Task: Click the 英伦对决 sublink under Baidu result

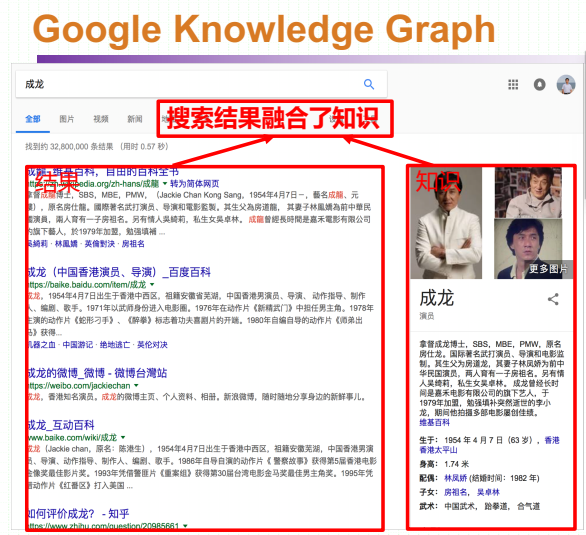Action: coord(152,345)
